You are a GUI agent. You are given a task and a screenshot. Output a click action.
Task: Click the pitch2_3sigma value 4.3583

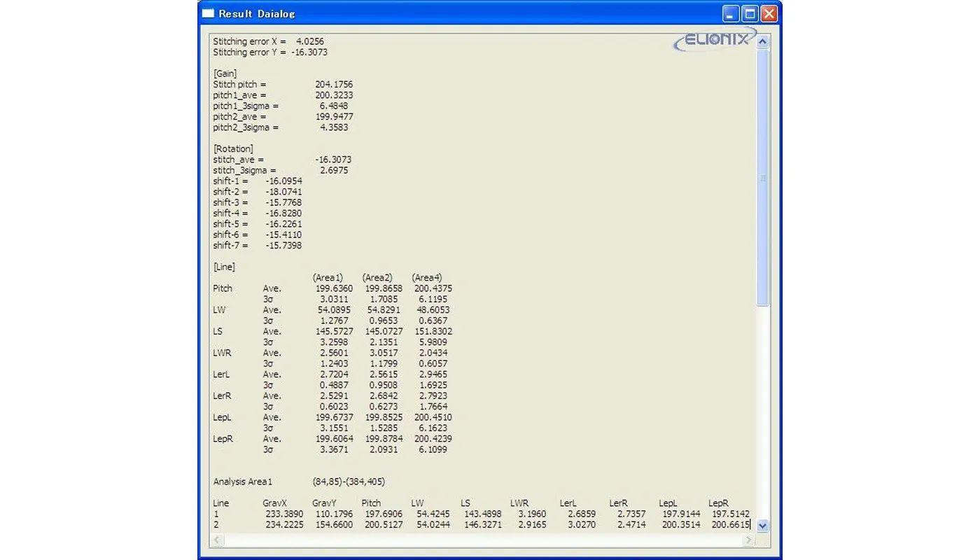334,128
